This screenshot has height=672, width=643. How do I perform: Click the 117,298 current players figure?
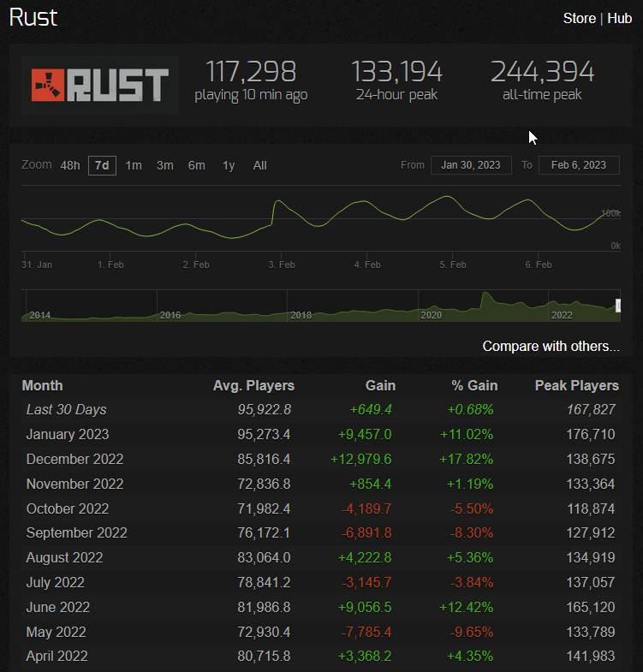[251, 71]
